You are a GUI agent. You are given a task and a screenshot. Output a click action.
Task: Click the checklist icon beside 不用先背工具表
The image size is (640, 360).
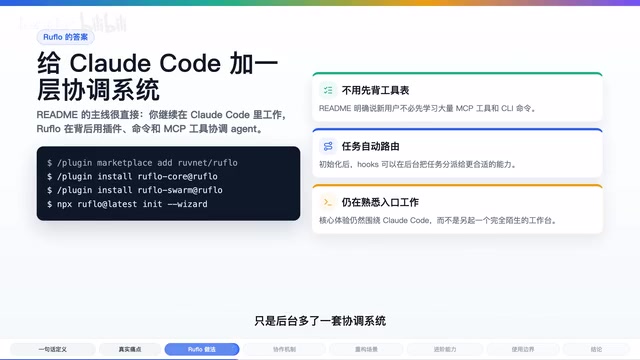[x=328, y=90]
